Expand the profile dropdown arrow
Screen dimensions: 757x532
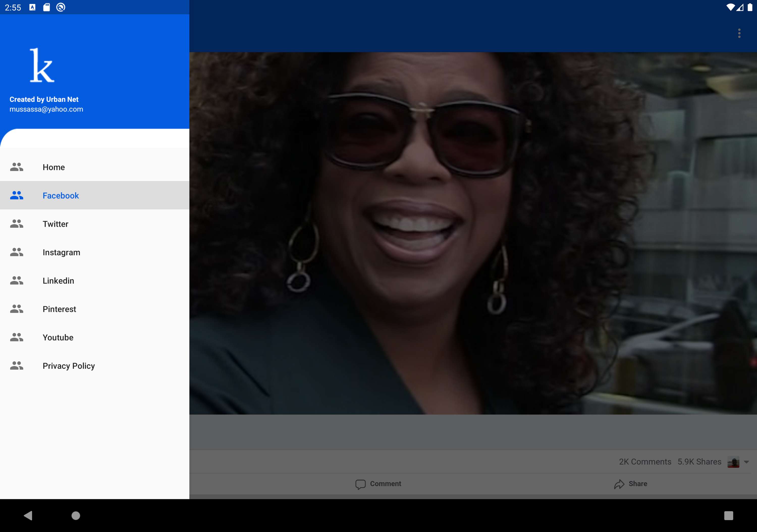coord(746,462)
